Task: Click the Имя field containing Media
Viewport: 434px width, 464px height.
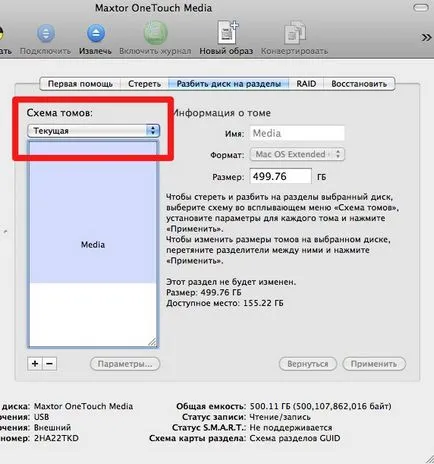Action: 297,133
